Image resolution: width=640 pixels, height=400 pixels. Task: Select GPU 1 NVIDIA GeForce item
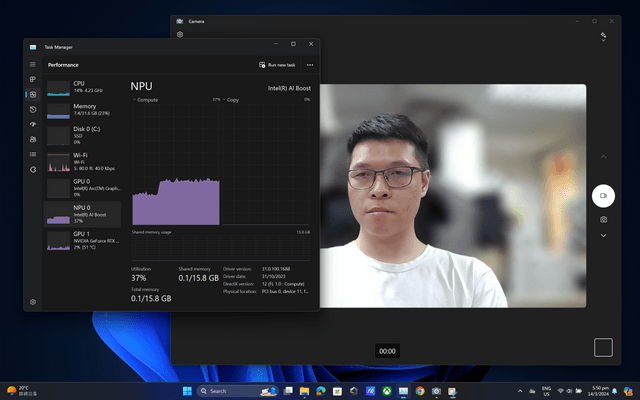click(82, 240)
